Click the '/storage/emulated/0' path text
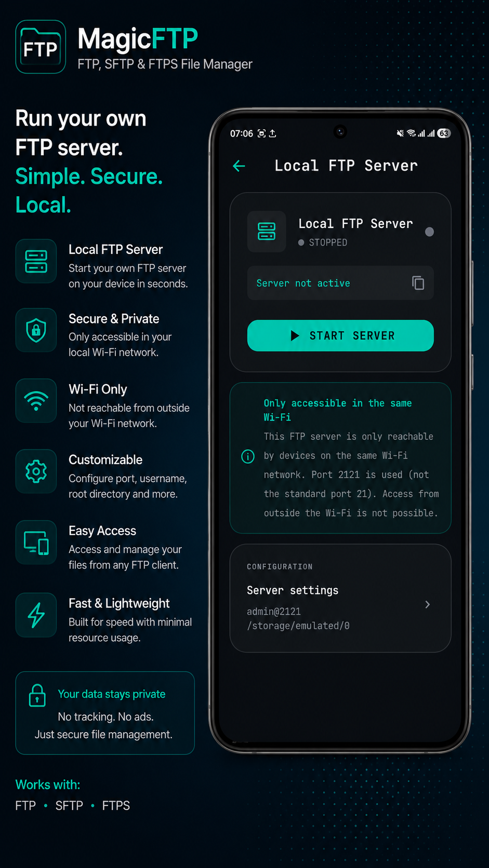The width and height of the screenshot is (489, 868). tap(298, 626)
